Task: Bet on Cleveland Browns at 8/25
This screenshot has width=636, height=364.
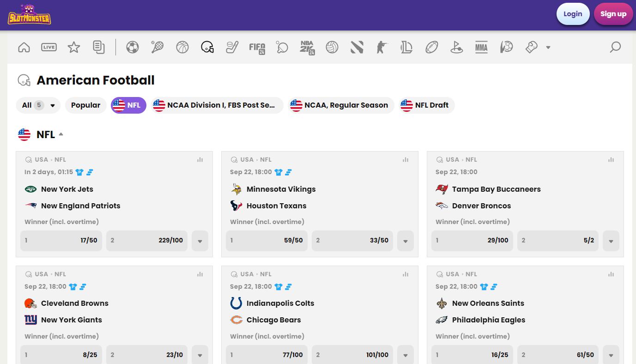Action: (61, 355)
